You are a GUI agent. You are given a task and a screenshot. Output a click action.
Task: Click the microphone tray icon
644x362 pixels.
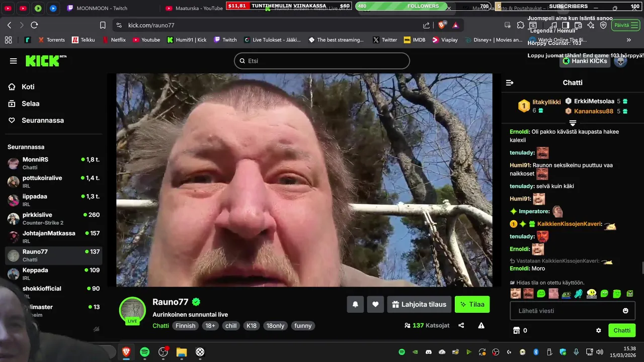point(576,352)
